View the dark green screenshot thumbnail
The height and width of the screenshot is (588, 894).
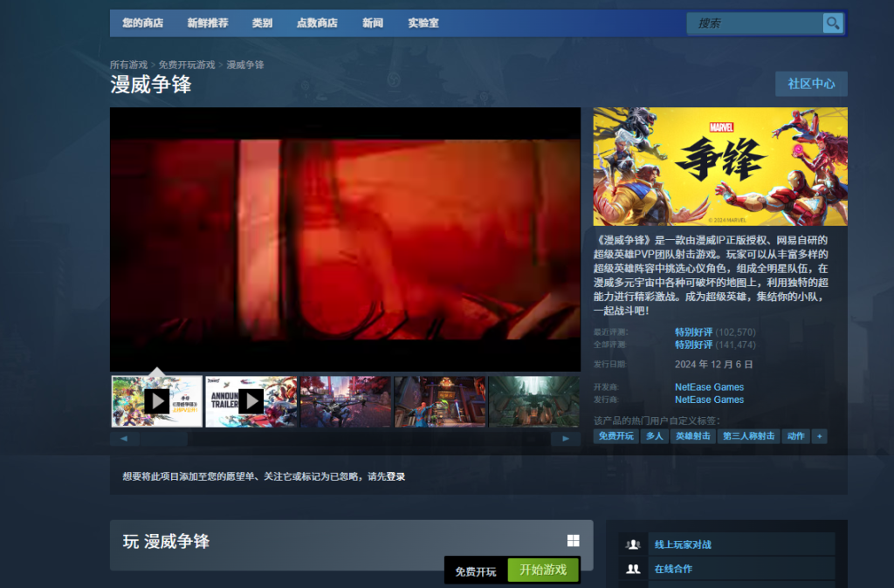534,401
